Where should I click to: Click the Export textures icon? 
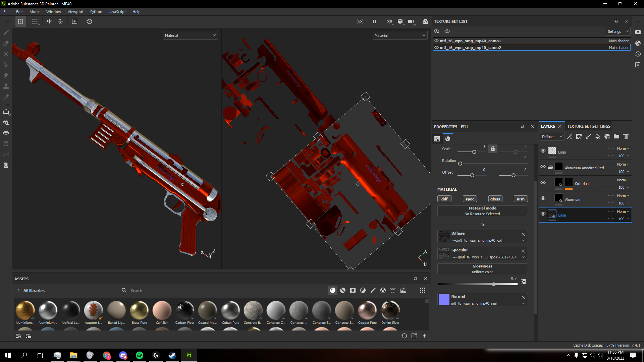click(6, 112)
